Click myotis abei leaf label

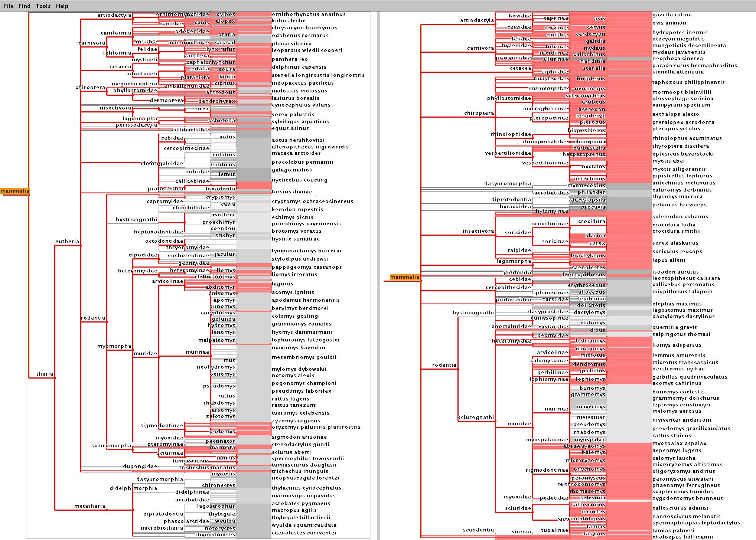pos(669,161)
